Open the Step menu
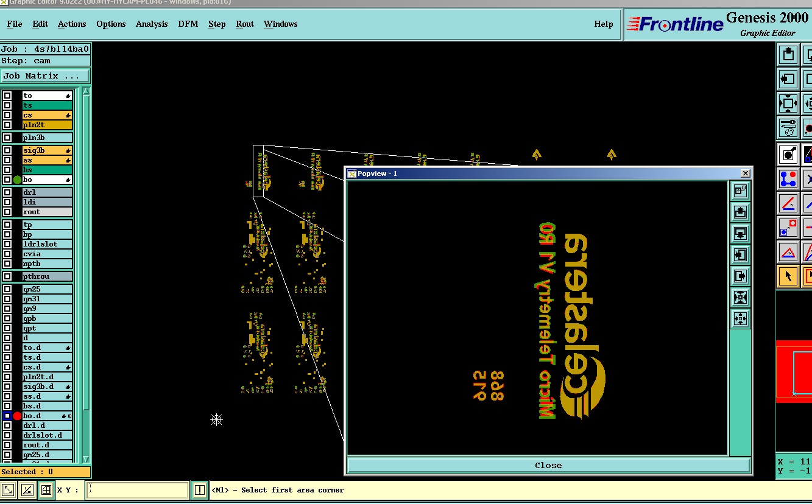This screenshot has width=812, height=504. point(217,24)
